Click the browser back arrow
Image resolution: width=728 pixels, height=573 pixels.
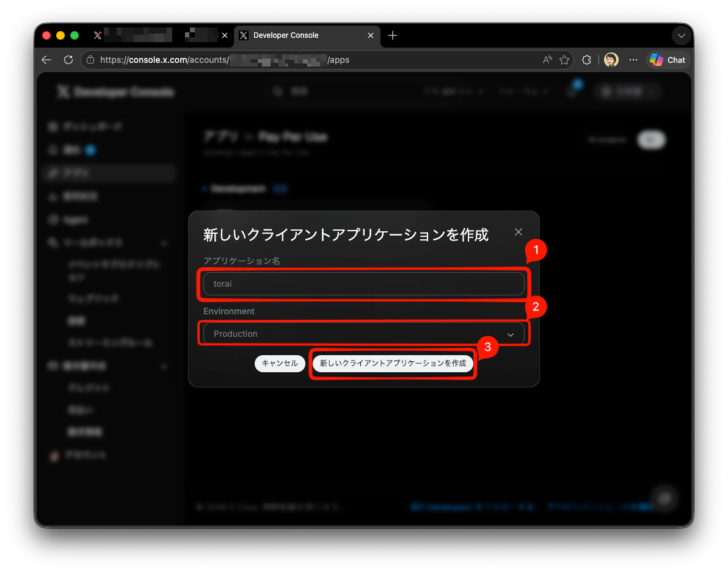coord(46,60)
